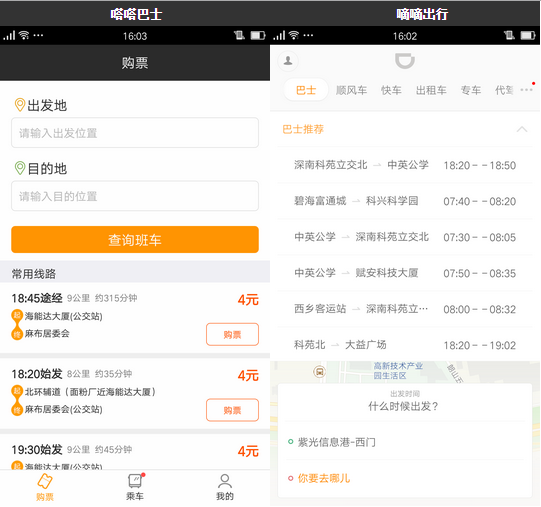Tap the 巴士推荐 heading
The height and width of the screenshot is (507, 541).
click(x=303, y=129)
